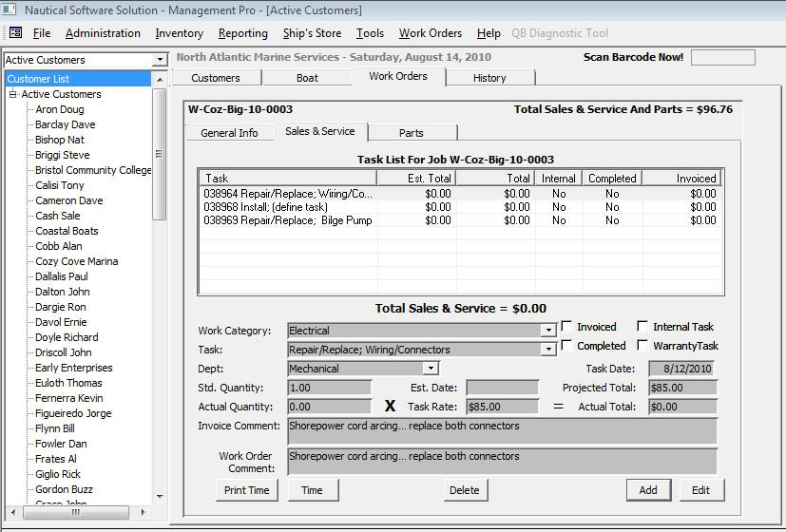Check the Invoiced checkbox
Screen dimensions: 786x532
(566, 327)
